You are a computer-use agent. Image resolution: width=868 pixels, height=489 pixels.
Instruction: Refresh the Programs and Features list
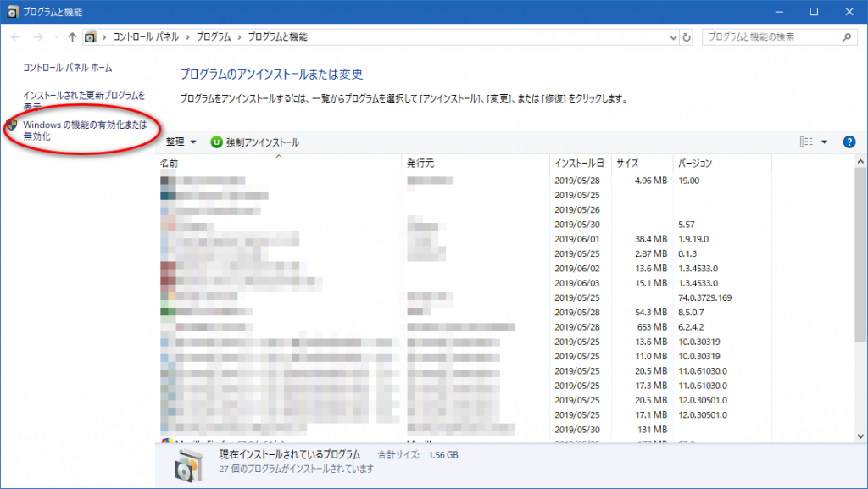tap(687, 37)
